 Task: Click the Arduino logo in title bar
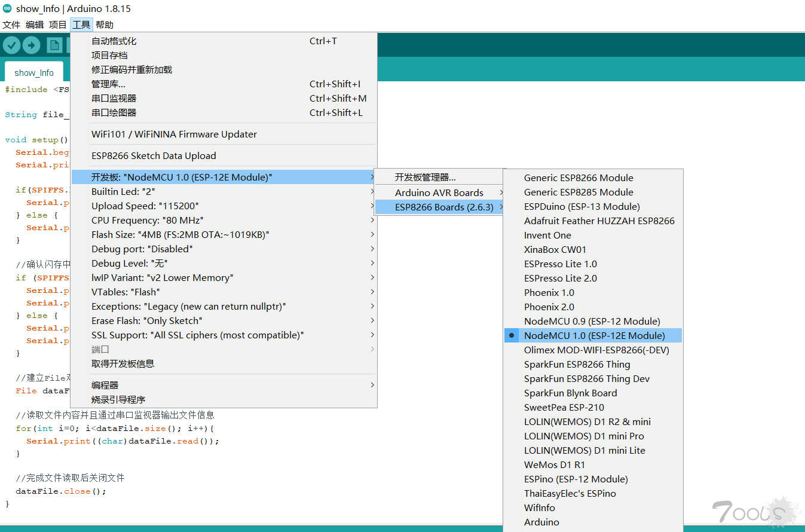[x=7, y=9]
